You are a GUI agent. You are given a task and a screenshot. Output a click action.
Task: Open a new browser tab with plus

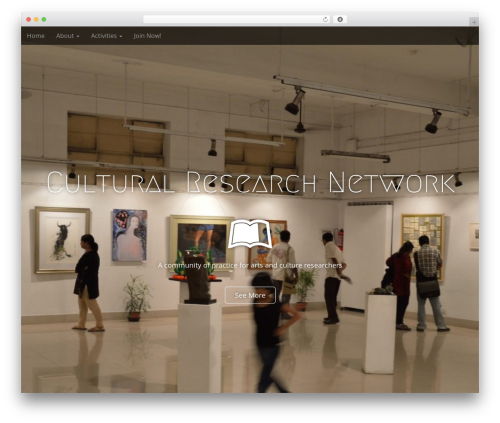click(x=474, y=22)
